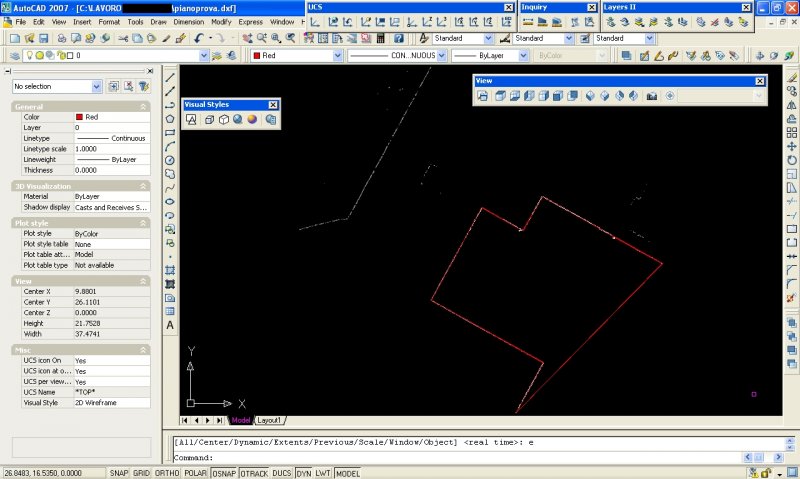The image size is (800, 479).
Task: Open Visual Styles Manager icon
Action: [x=270, y=119]
